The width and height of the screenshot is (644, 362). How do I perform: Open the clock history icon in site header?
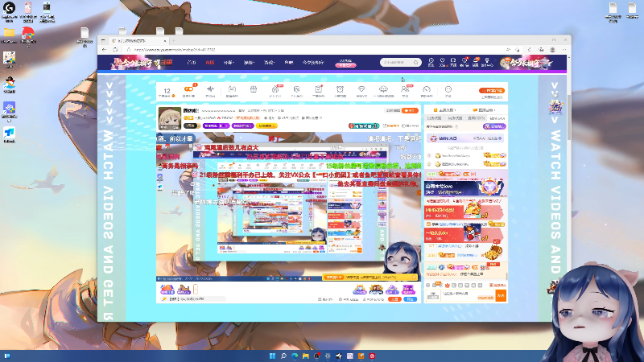click(431, 60)
